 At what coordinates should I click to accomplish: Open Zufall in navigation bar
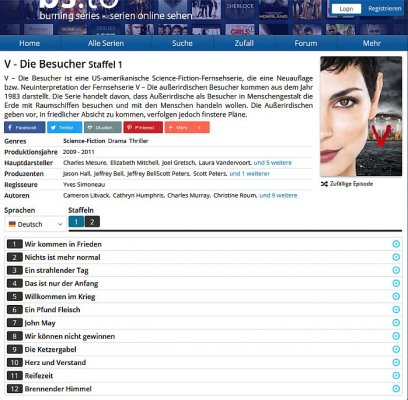[x=244, y=43]
